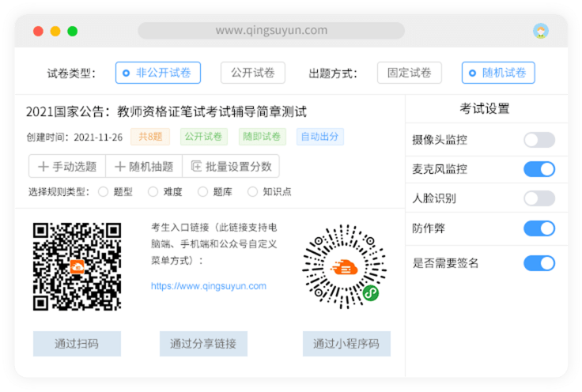
Task: Click the 通过分享链接 button
Action: (x=203, y=344)
